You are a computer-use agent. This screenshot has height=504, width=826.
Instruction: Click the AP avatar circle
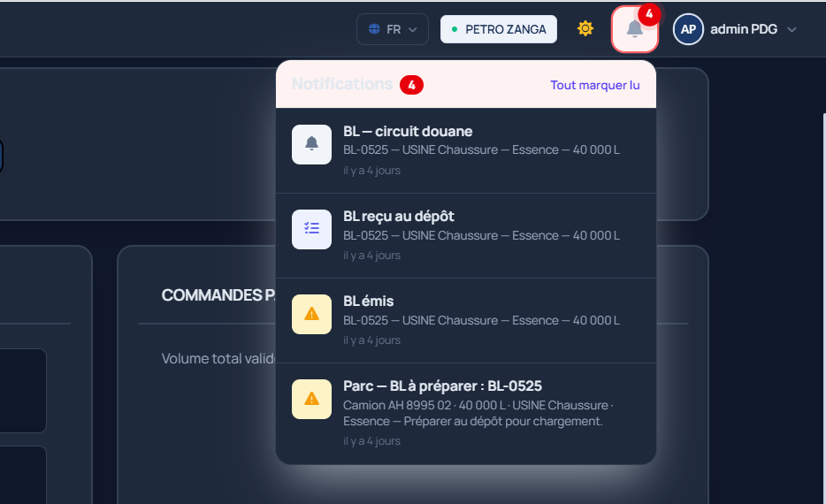pos(688,29)
